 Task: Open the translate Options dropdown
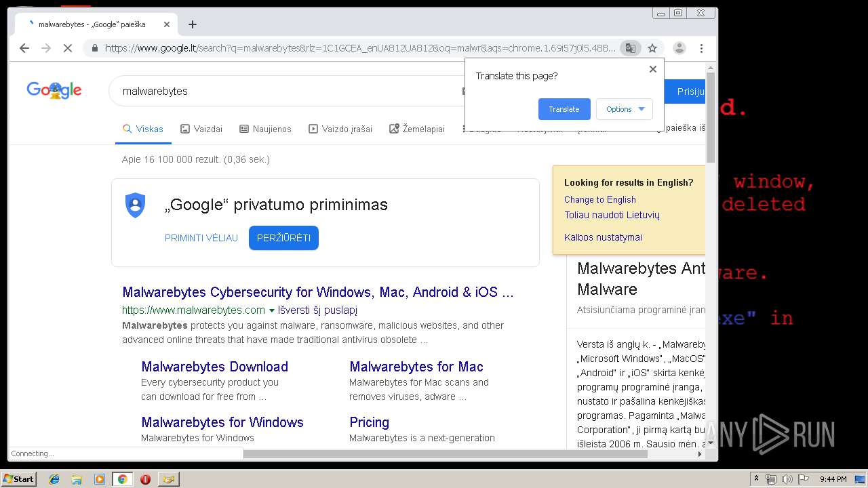point(625,109)
